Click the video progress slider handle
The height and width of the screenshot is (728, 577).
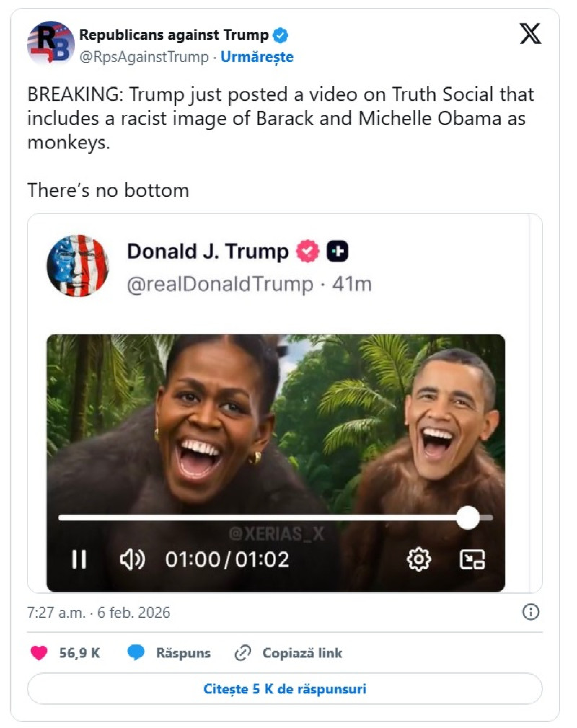click(x=468, y=518)
